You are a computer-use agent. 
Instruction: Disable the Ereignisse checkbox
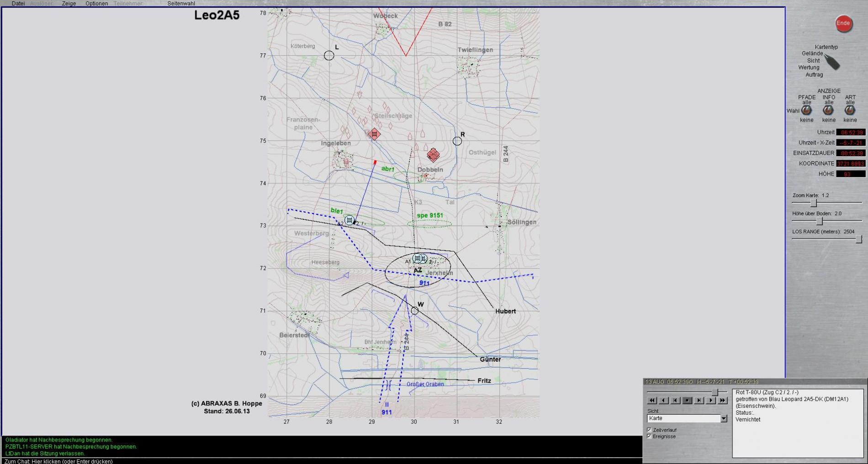(x=649, y=437)
